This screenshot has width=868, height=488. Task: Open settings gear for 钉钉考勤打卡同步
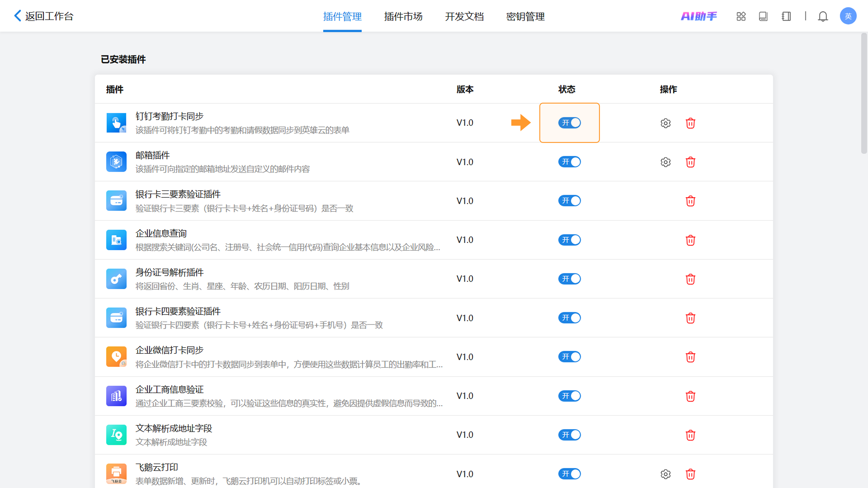665,123
